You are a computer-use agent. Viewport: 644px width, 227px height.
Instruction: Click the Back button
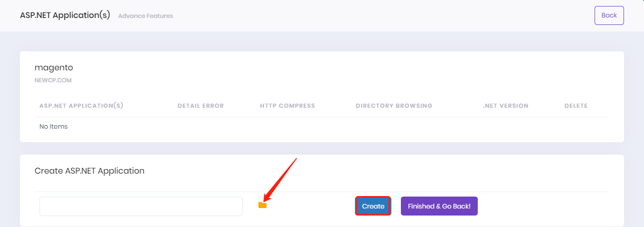(x=609, y=15)
